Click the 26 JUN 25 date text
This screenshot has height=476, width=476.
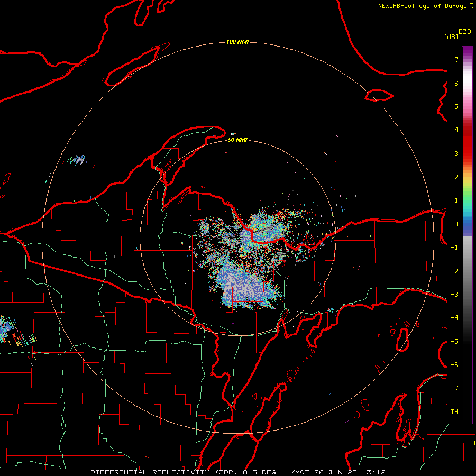coord(335,472)
